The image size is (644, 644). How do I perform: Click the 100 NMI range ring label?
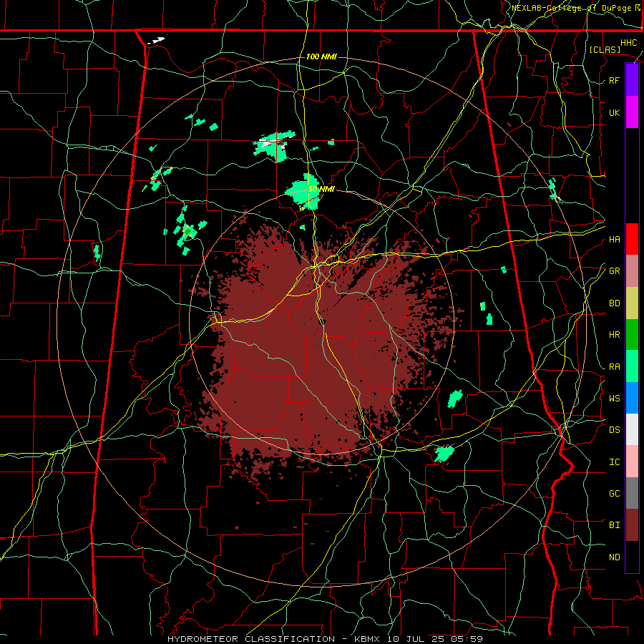point(321,57)
